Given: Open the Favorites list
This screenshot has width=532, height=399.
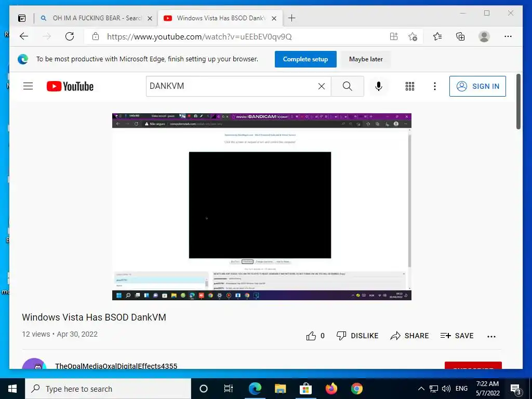Looking at the screenshot, I should pyautogui.click(x=437, y=36).
